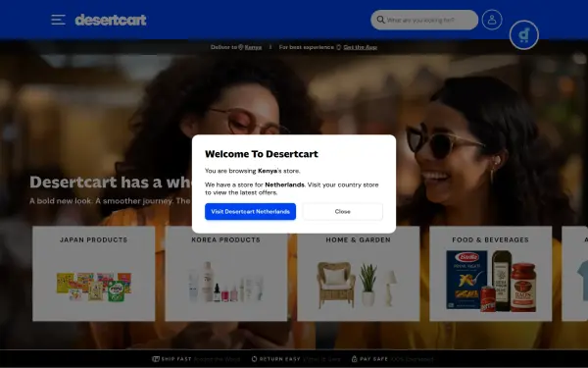The image size is (588, 368).
Task: Focus the 'What are you looking for?' search field
Action: 424,20
